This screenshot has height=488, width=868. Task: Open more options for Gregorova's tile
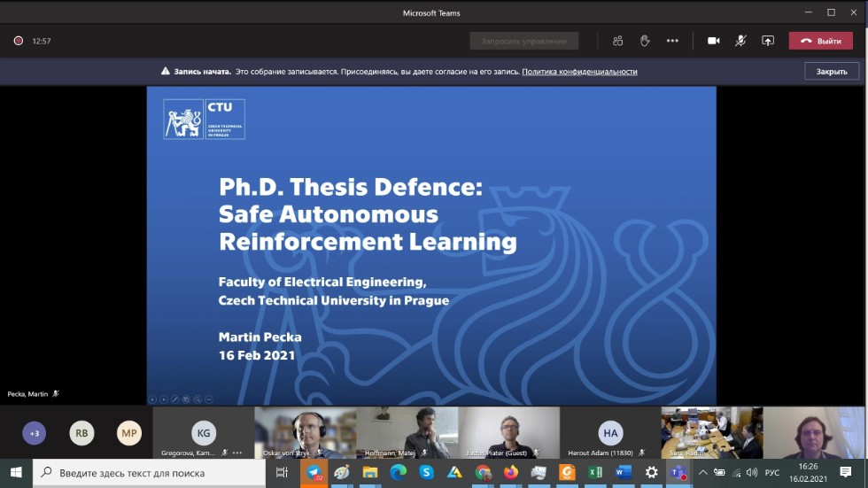(237, 453)
